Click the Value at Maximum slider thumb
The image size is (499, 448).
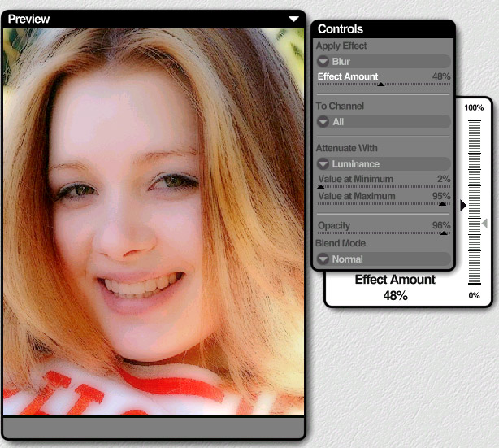click(442, 203)
